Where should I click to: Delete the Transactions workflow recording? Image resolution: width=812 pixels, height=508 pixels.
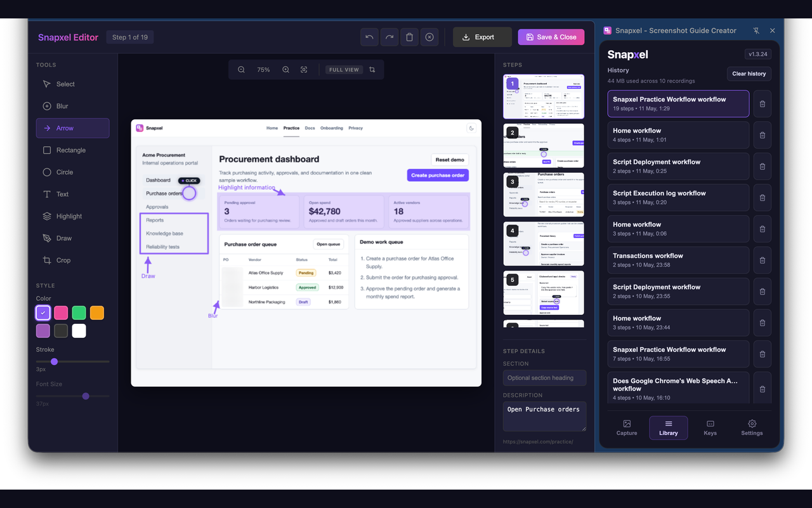pos(763,260)
